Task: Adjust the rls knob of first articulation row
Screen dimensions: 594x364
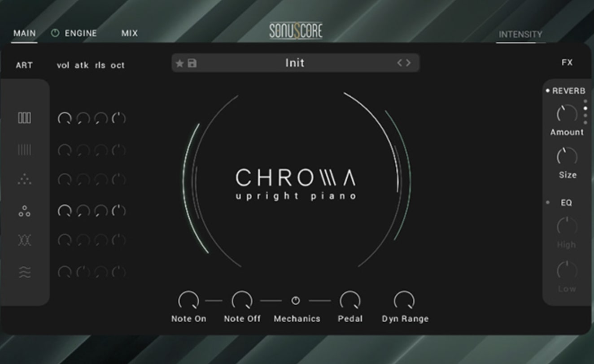Action: pyautogui.click(x=101, y=118)
